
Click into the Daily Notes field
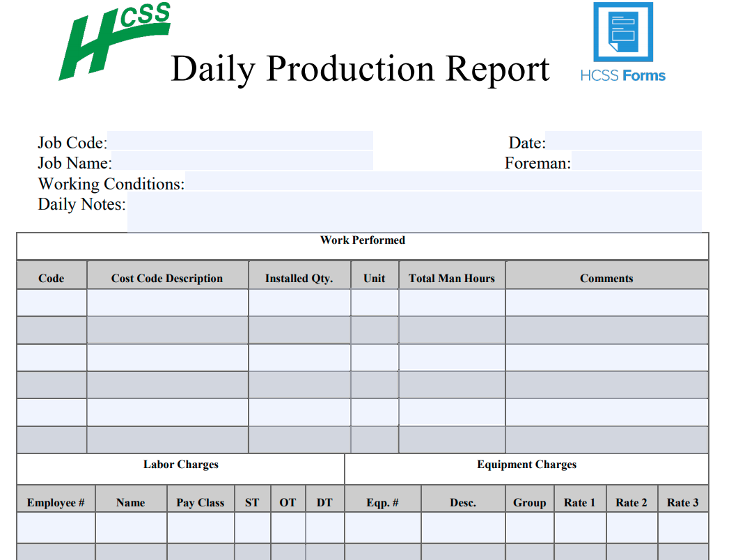tap(414, 212)
